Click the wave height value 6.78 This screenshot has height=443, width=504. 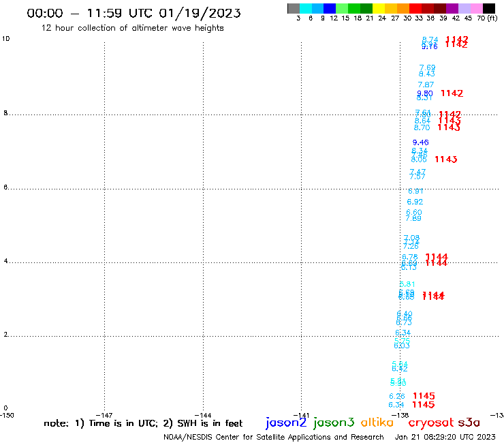pyautogui.click(x=409, y=257)
